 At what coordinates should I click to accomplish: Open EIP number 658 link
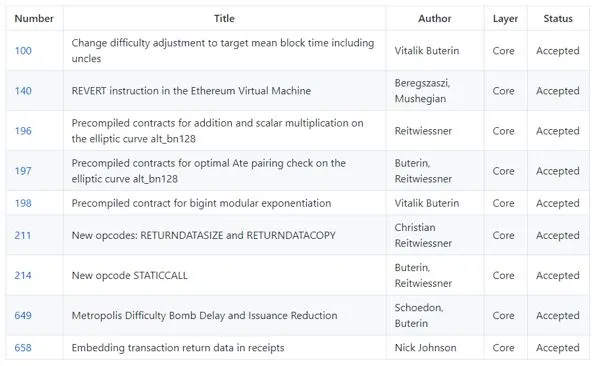click(23, 347)
